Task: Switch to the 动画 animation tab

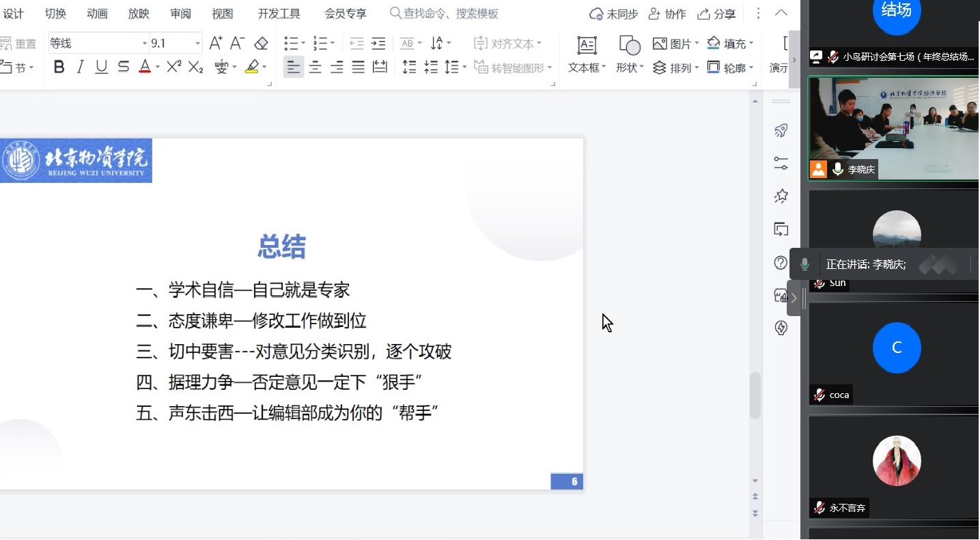Action: click(x=97, y=14)
